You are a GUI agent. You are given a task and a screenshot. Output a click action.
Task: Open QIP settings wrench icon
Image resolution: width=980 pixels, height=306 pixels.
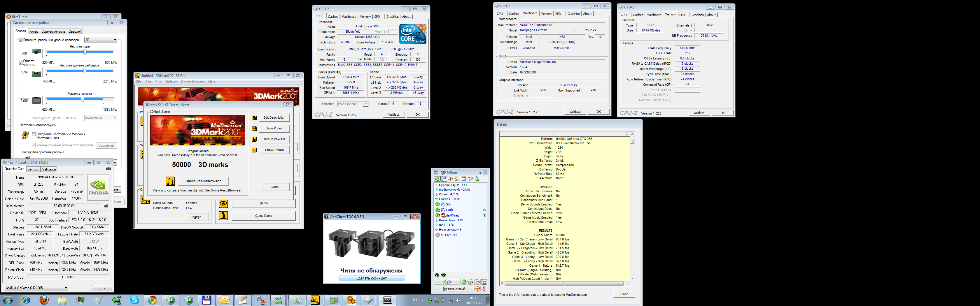pos(470,179)
